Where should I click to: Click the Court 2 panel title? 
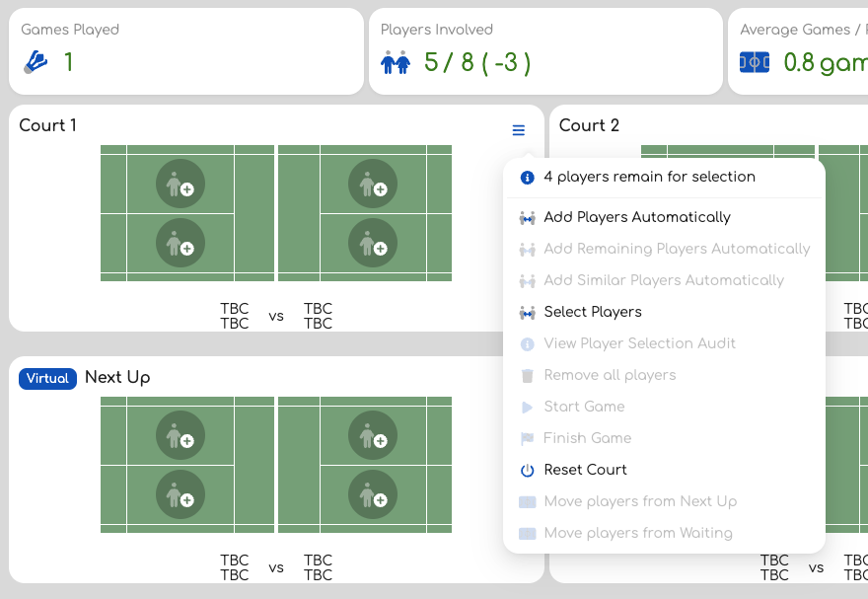(x=589, y=125)
